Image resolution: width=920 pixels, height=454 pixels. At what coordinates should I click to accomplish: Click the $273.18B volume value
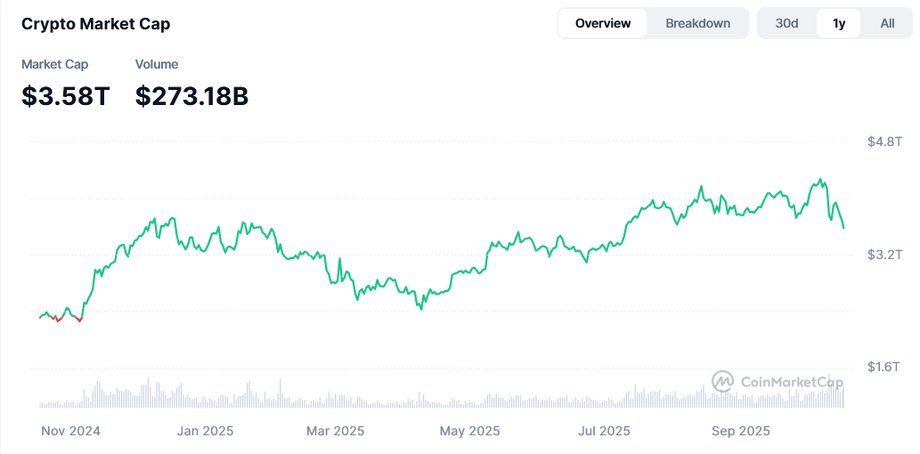click(192, 96)
